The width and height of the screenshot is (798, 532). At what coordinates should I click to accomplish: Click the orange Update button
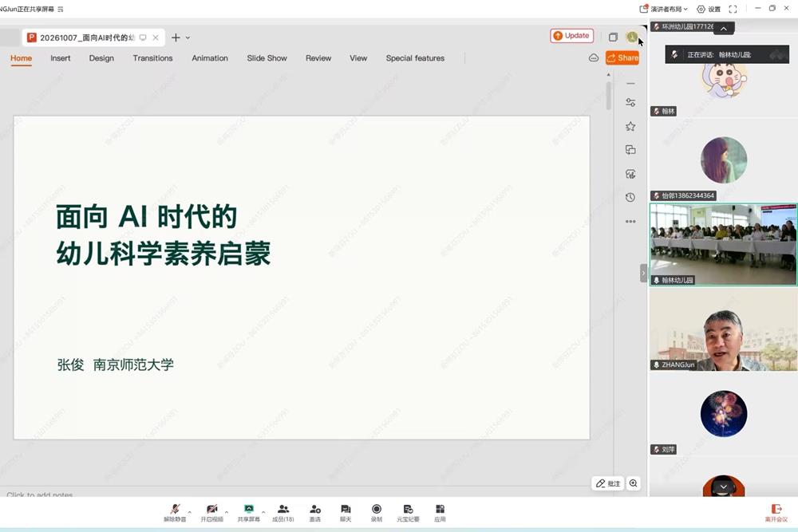point(571,36)
